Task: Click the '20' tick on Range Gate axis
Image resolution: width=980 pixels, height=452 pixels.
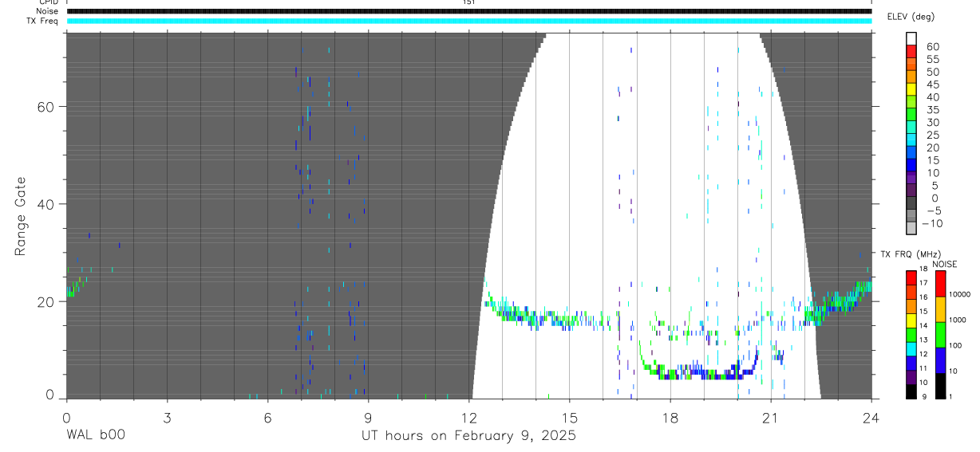Action: (47, 302)
